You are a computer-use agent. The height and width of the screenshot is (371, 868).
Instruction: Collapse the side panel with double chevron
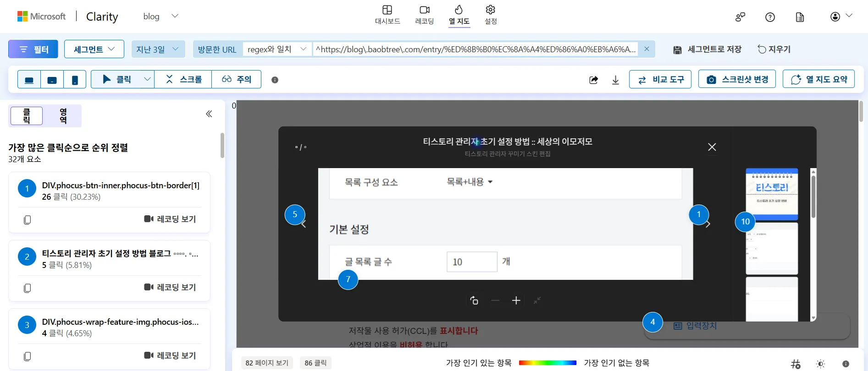click(209, 114)
